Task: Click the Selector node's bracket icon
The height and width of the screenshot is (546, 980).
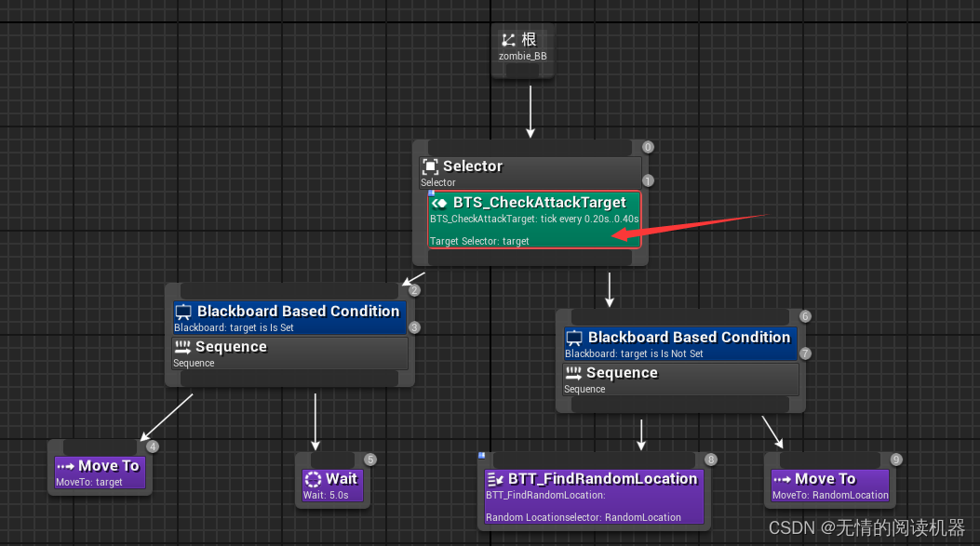Action: click(430, 166)
